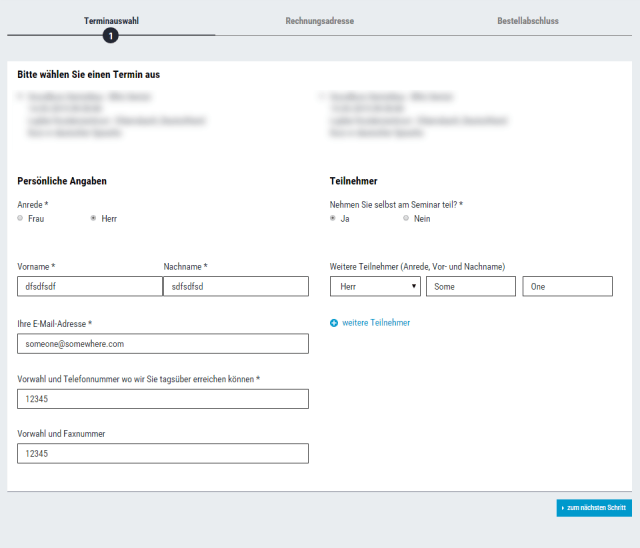Switch to the Terminauswahl step tab
Screen dimensions: 640x548
[x=110, y=20]
